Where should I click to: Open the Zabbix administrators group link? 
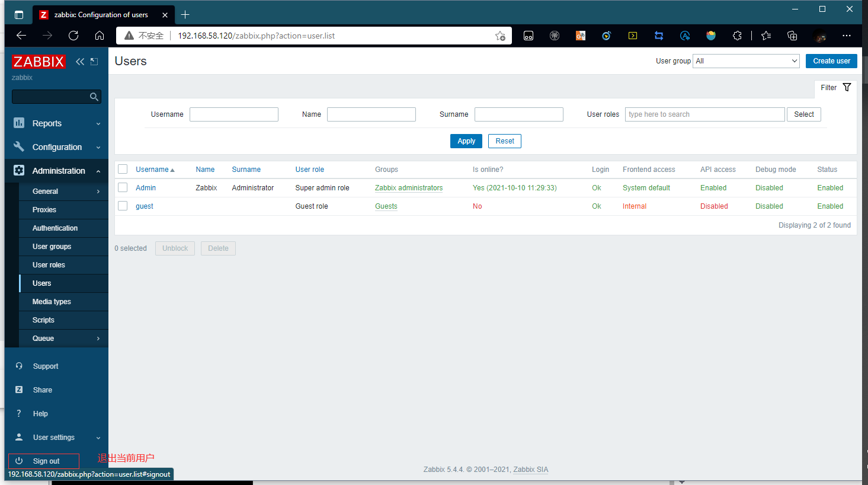(x=409, y=188)
